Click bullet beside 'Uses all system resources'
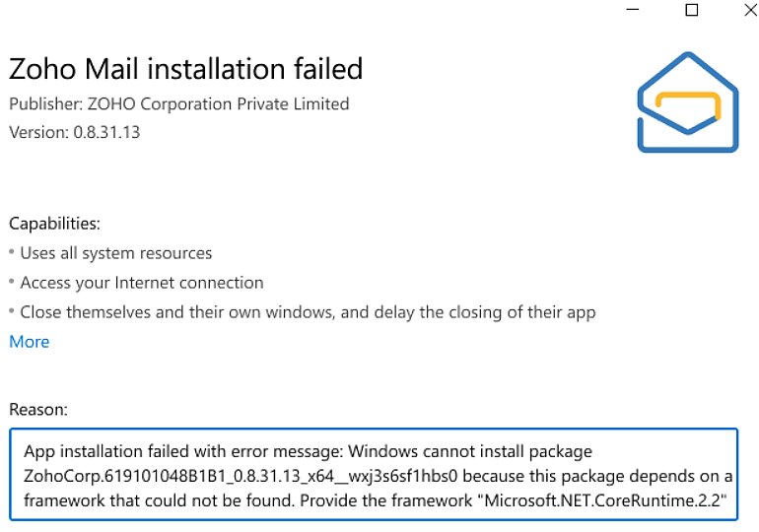 pos(12,254)
